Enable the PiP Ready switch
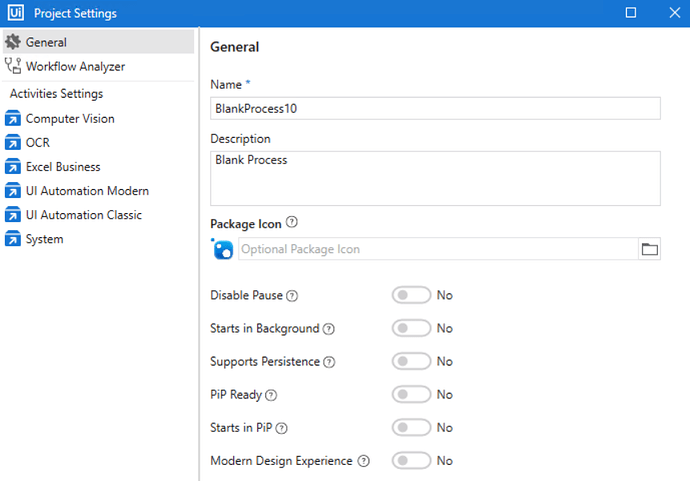The width and height of the screenshot is (690, 481). pyautogui.click(x=411, y=395)
